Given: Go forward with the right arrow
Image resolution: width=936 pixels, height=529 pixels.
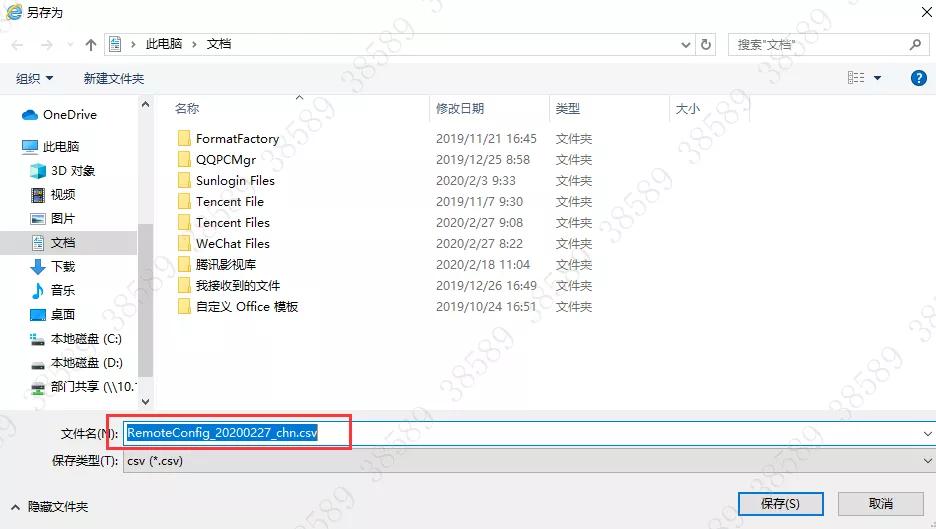Looking at the screenshot, I should [47, 45].
